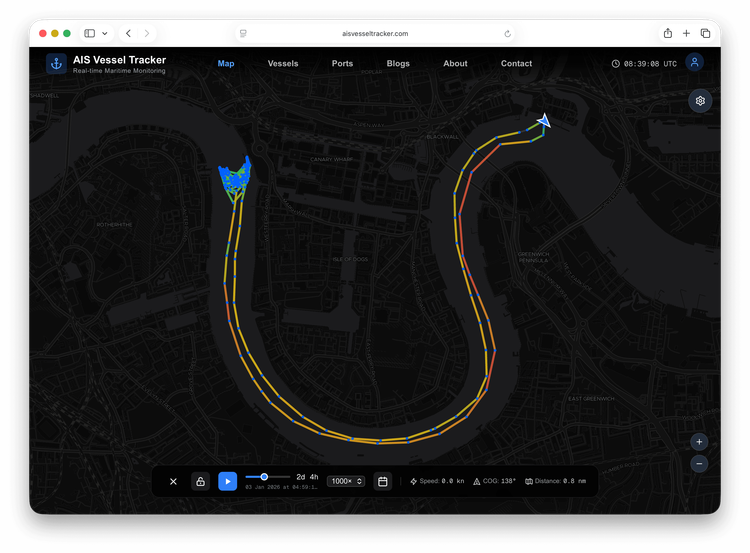The width and height of the screenshot is (750, 553).
Task: Click the playback timeline slider
Action: pos(268,477)
